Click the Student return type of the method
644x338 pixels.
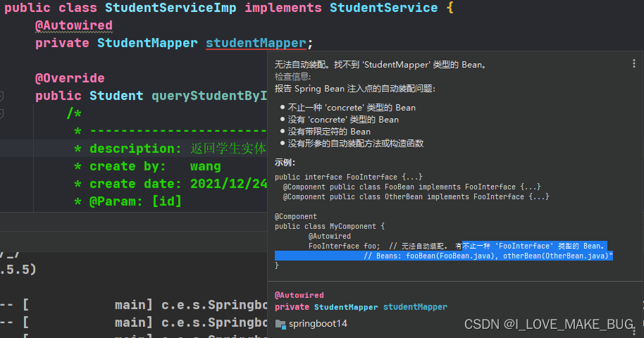116,96
